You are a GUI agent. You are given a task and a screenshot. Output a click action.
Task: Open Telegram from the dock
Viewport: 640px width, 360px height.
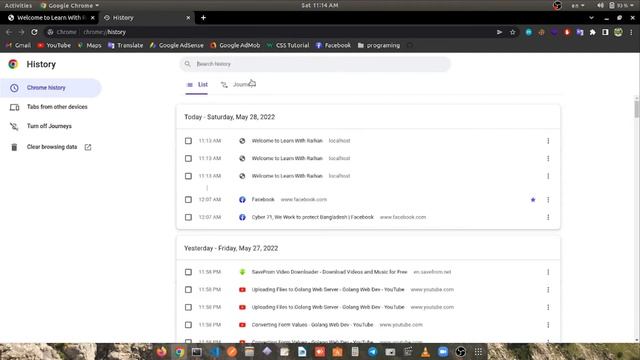click(x=373, y=351)
